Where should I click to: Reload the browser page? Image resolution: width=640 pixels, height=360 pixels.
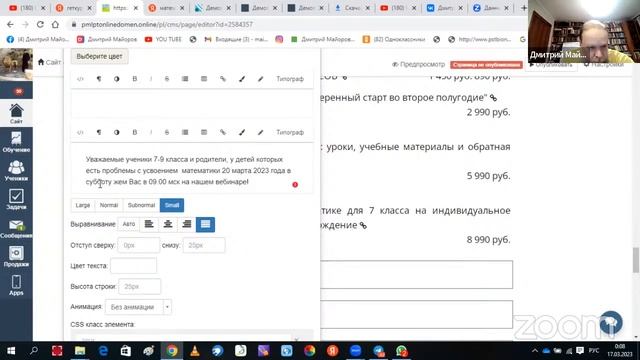coord(40,24)
